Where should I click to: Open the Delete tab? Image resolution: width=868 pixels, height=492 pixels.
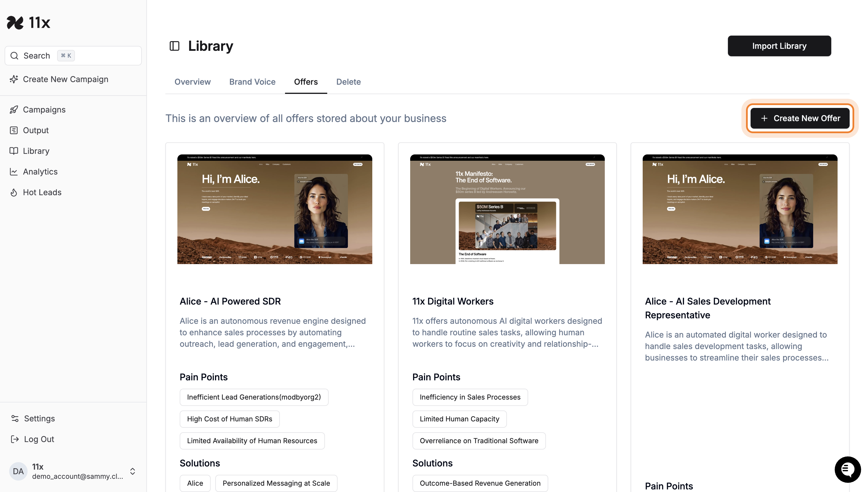348,82
